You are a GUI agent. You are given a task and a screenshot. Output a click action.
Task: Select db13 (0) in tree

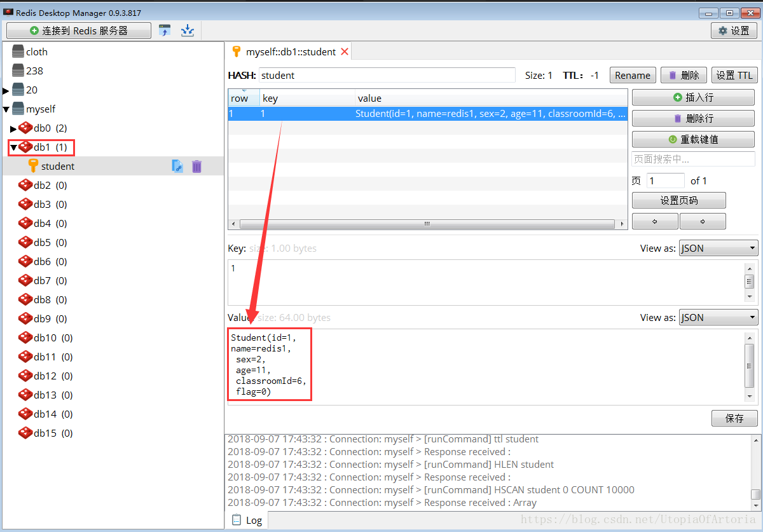pos(53,395)
